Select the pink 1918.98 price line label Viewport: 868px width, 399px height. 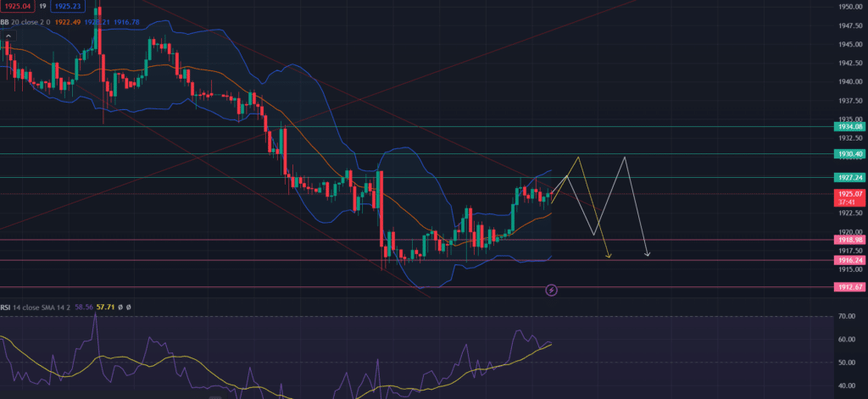point(849,240)
